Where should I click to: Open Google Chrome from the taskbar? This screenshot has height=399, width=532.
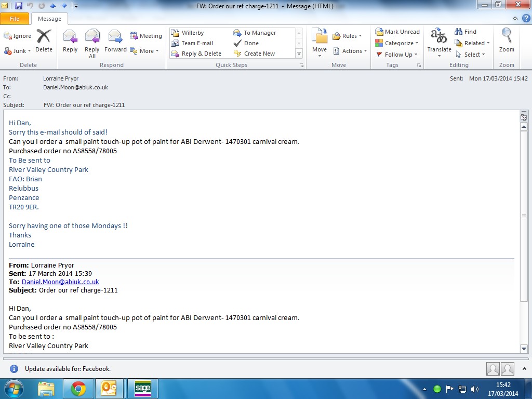pyautogui.click(x=78, y=389)
